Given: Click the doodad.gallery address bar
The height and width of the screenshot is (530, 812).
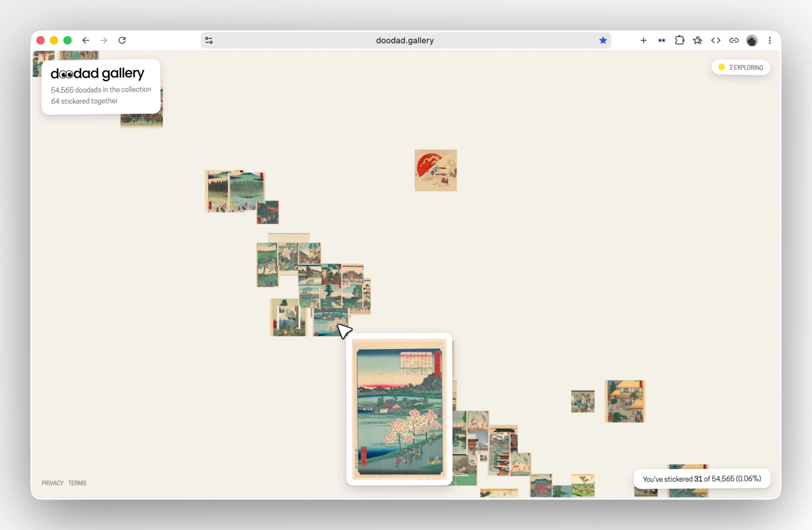Looking at the screenshot, I should pos(405,40).
